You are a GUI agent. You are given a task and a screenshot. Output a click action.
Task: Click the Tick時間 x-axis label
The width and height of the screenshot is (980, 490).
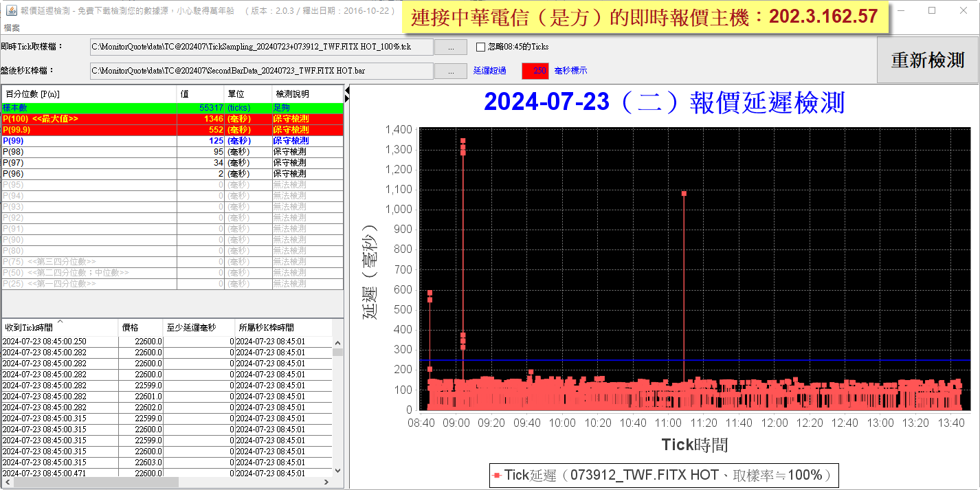[x=695, y=445]
